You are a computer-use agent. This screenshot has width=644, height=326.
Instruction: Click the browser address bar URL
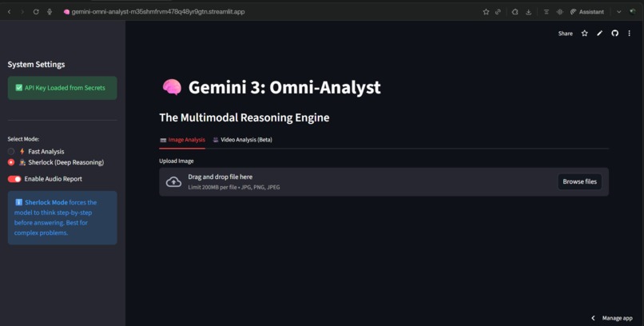[x=158, y=12]
